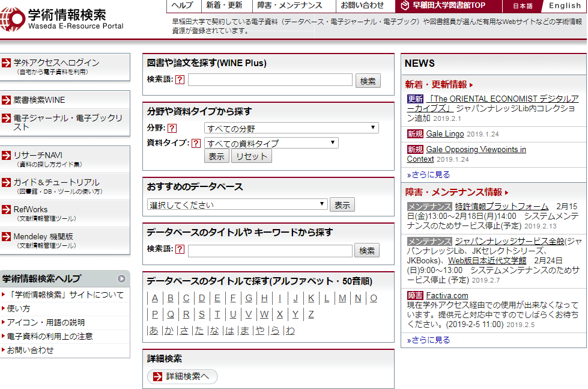Browse databases under kana さ
The height and width of the screenshot is (389, 588).
tap(184, 331)
